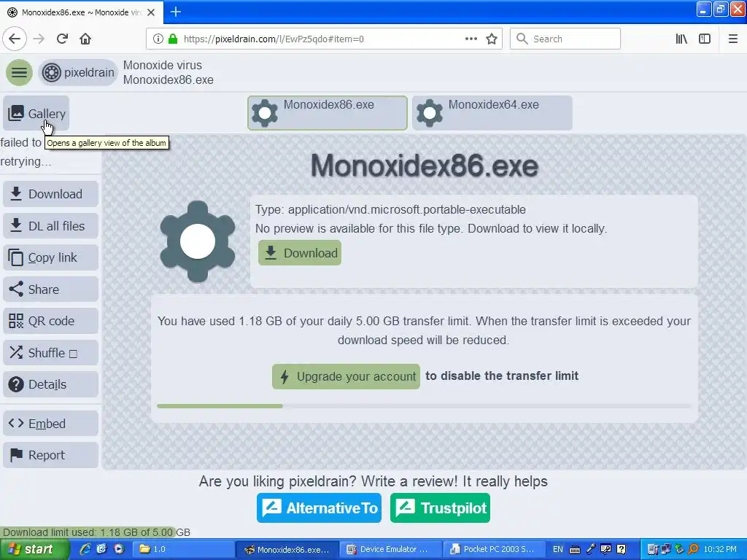Close the Monoxidex86.exe browser tab
This screenshot has height=560, width=747.
pyautogui.click(x=151, y=12)
